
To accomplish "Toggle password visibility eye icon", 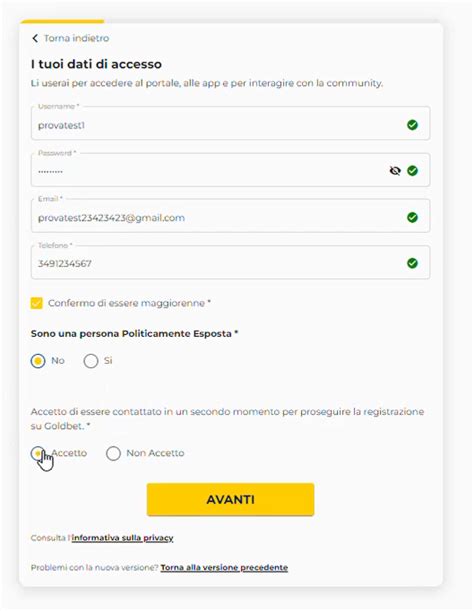I will pos(395,171).
